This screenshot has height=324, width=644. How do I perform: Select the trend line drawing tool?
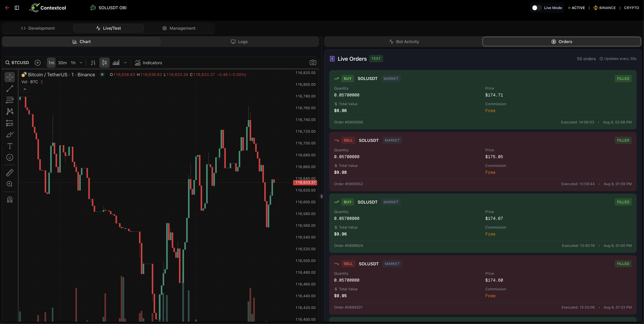coord(10,88)
